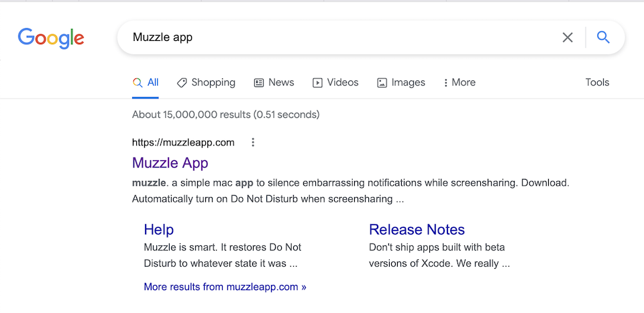Expand the More search categories menu

click(460, 82)
